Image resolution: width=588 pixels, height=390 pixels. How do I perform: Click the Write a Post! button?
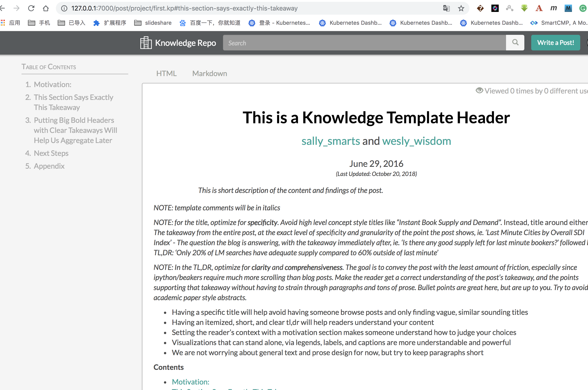[x=555, y=43]
